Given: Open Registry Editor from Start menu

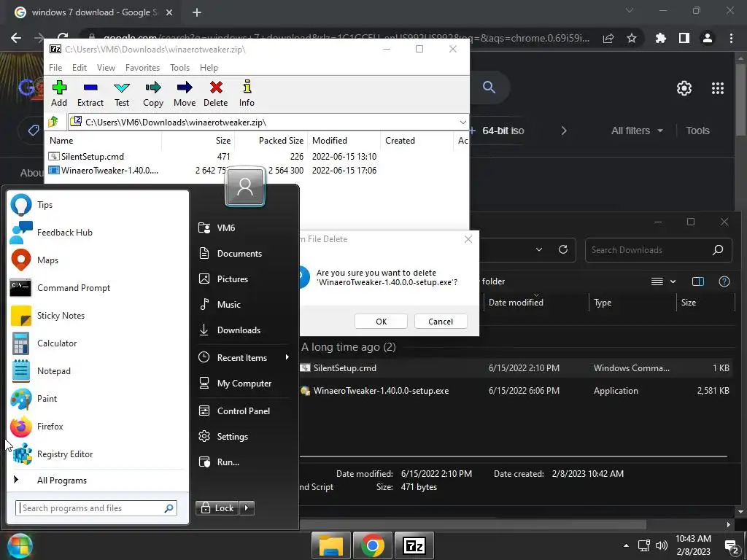Looking at the screenshot, I should [98, 454].
